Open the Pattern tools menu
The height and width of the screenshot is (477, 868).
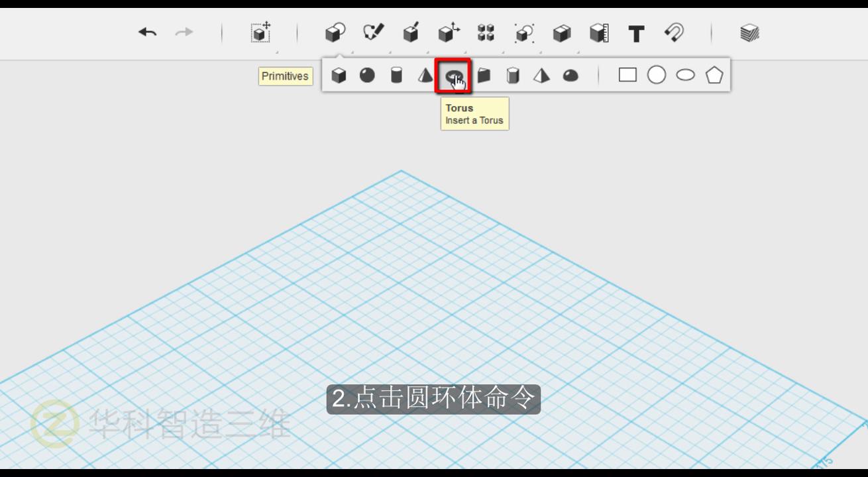click(486, 33)
